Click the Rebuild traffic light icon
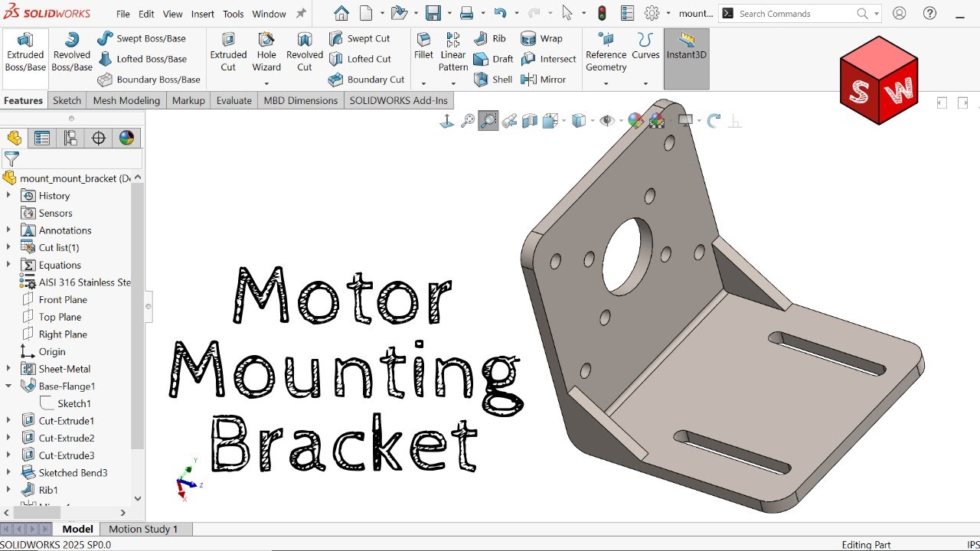 click(x=602, y=14)
